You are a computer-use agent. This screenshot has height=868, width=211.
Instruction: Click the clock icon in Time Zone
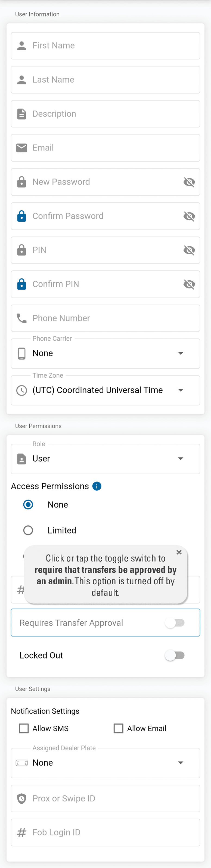point(21,390)
